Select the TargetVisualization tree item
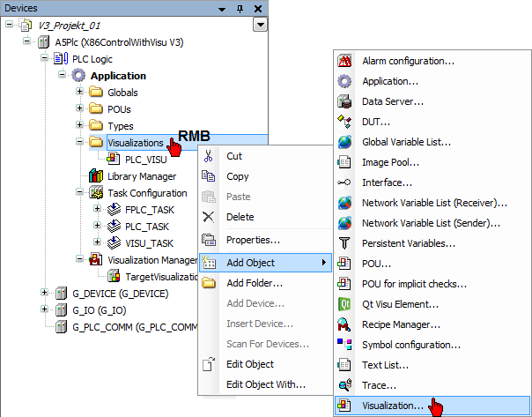Viewport: 532px width, 417px height. [161, 277]
